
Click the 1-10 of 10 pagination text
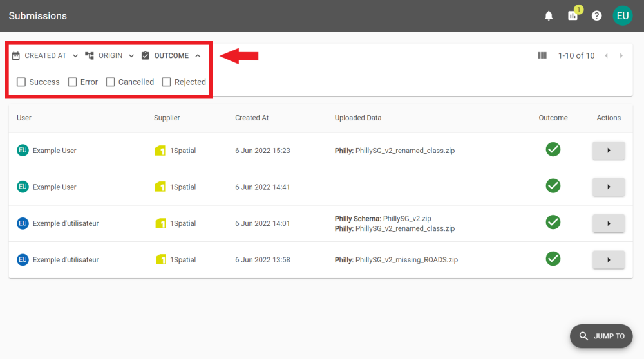(576, 56)
